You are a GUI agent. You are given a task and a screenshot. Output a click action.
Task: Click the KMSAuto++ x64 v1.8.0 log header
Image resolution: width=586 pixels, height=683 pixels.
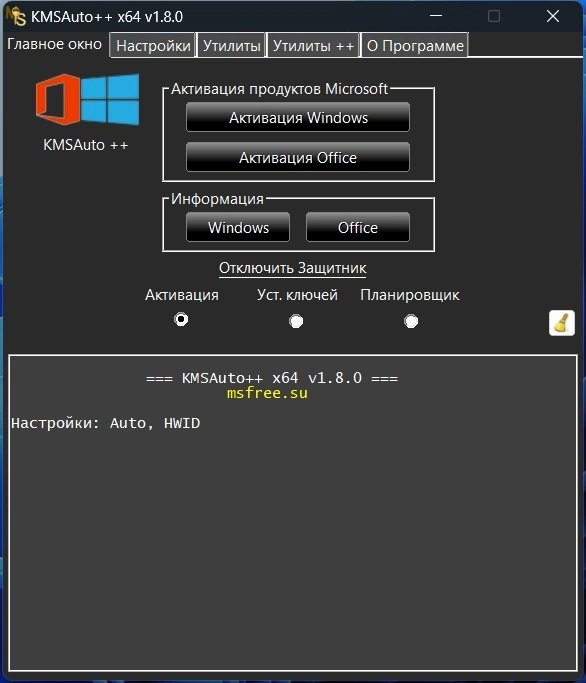tap(272, 378)
